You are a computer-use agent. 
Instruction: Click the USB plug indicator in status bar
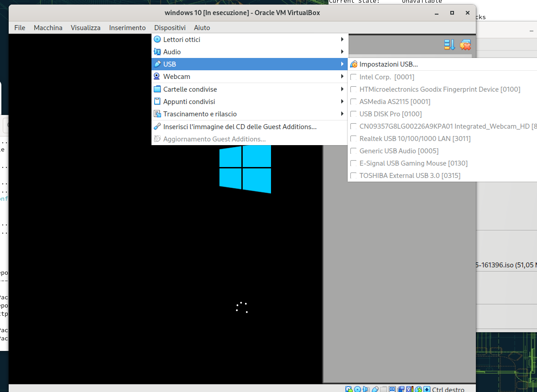375,389
